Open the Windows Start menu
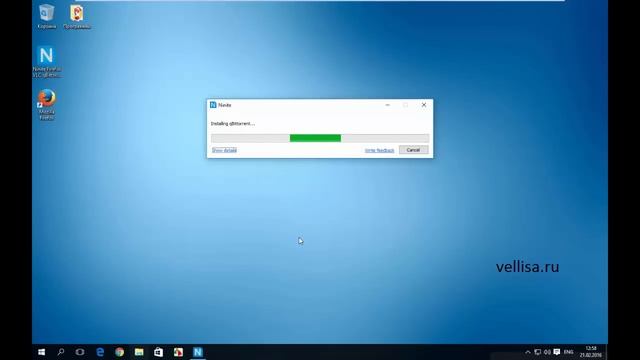This screenshot has width=640, height=360. 42,352
